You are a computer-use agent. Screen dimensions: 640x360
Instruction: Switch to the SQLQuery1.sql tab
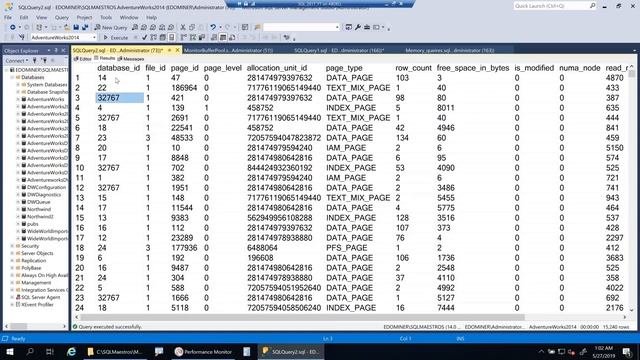339,51
